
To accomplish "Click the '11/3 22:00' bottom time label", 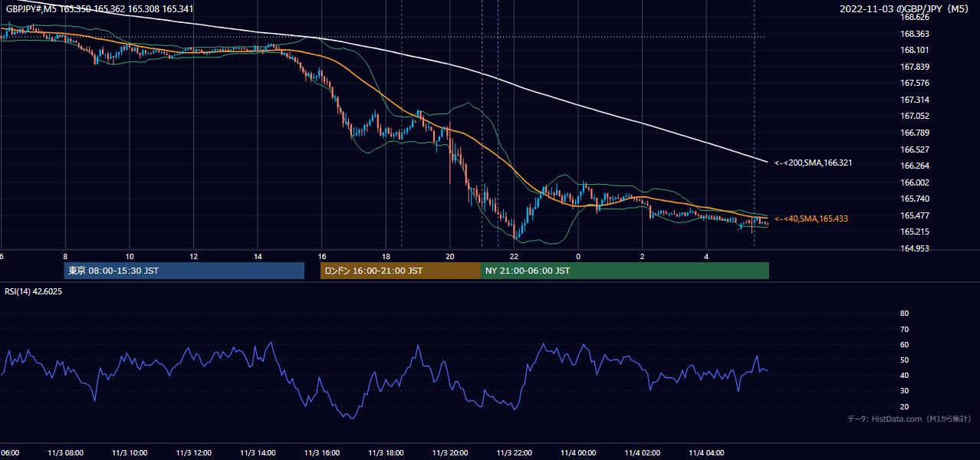I will pyautogui.click(x=515, y=453).
